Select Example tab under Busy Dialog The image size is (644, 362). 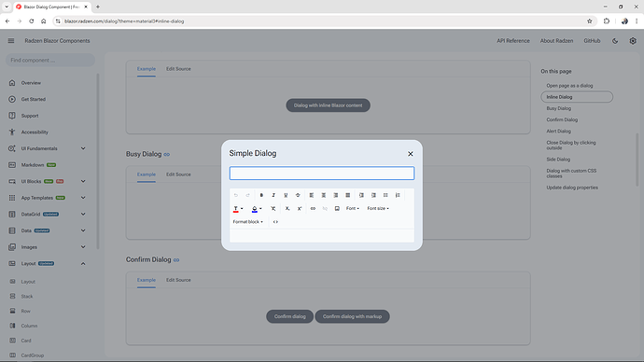click(147, 174)
